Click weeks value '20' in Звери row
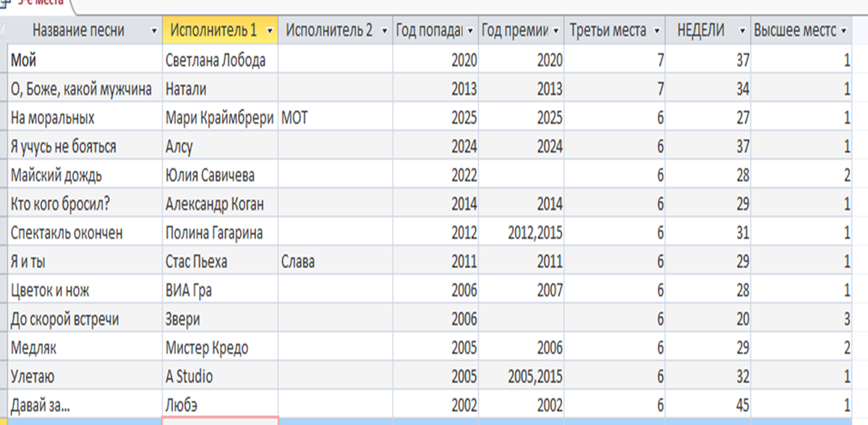868x425 pixels. [708, 319]
